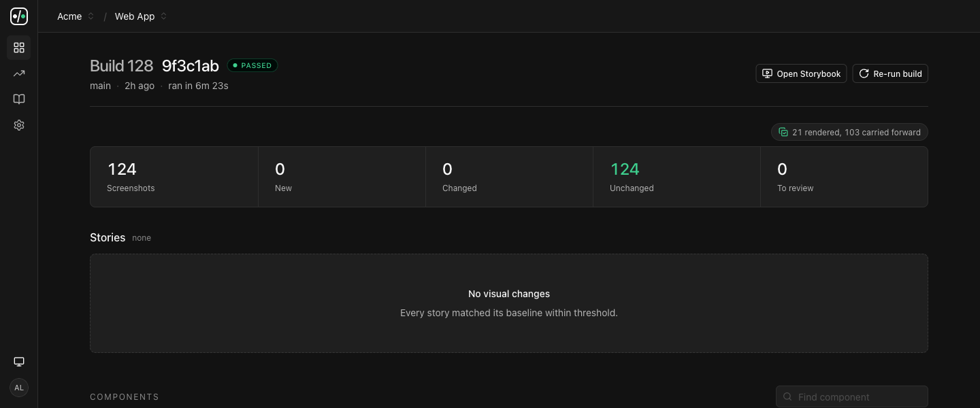This screenshot has height=408, width=980.
Task: Select the 0 Changed stat card
Action: (x=509, y=177)
